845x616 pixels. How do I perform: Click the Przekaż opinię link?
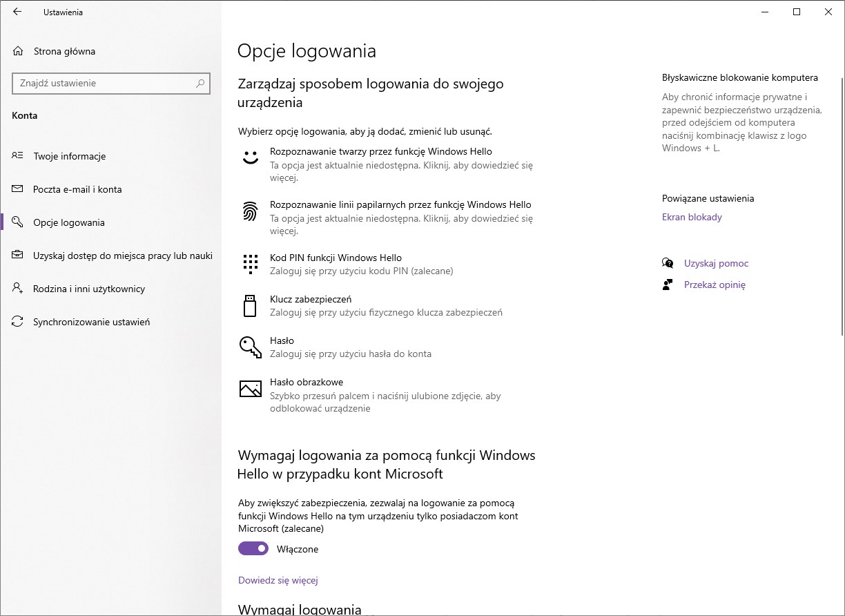(x=715, y=285)
